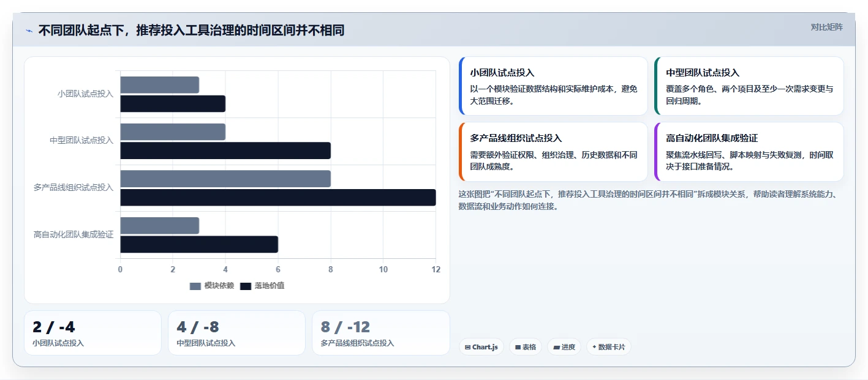Click the 4 / -8 stat card
Screen dimensions: 868x380
tap(236, 333)
